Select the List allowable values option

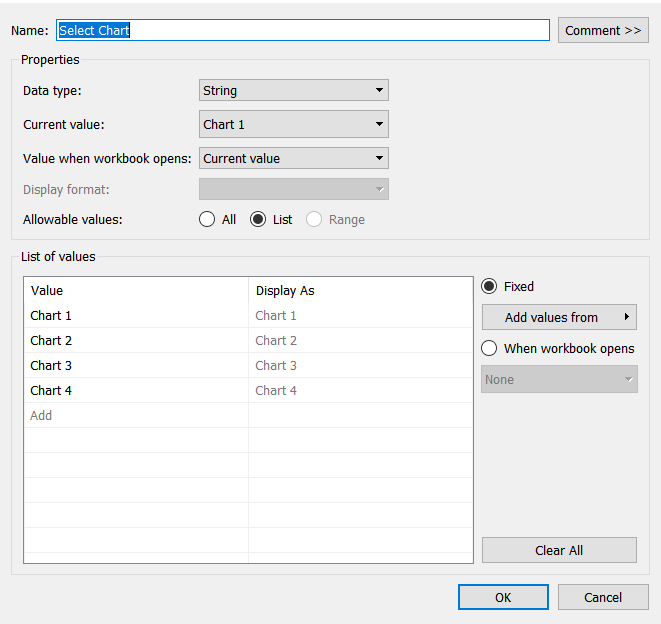(259, 219)
